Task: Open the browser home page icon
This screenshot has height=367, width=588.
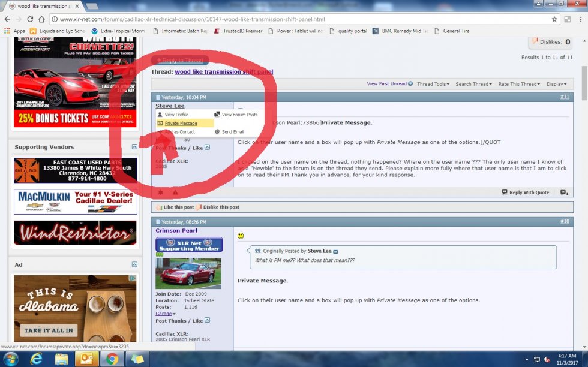Action: (x=41, y=19)
